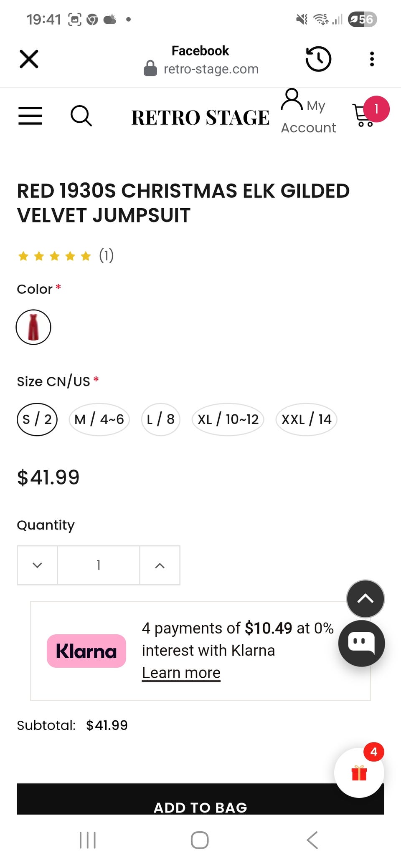Tap the search magnifier icon

coord(81,116)
